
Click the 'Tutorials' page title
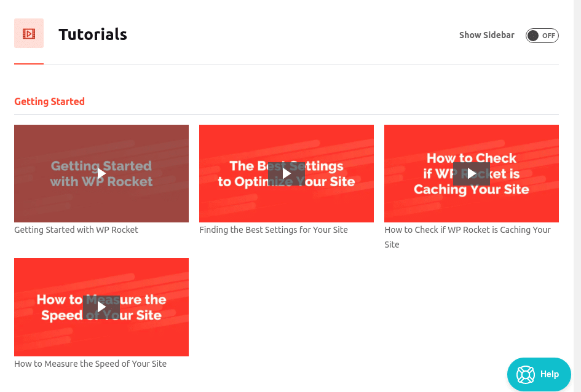[93, 34]
